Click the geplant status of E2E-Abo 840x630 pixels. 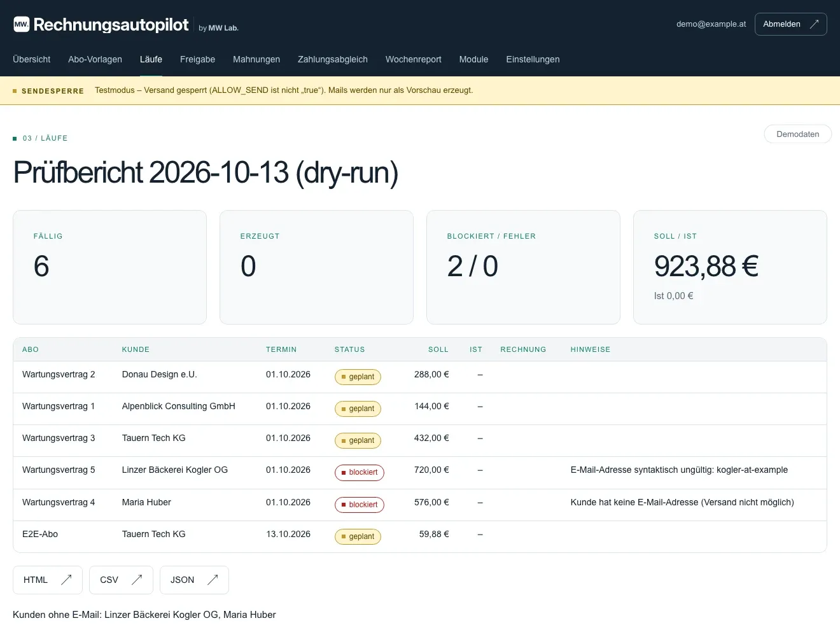pyautogui.click(x=358, y=536)
